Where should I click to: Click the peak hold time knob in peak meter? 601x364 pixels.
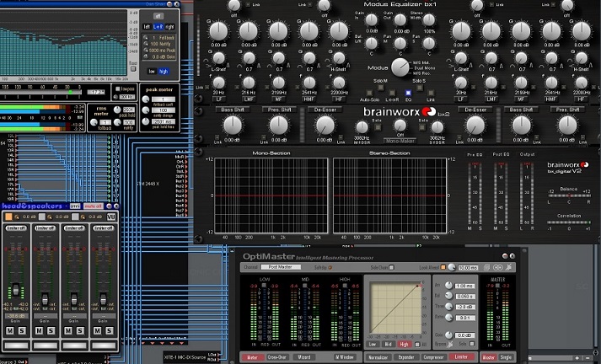146,121
